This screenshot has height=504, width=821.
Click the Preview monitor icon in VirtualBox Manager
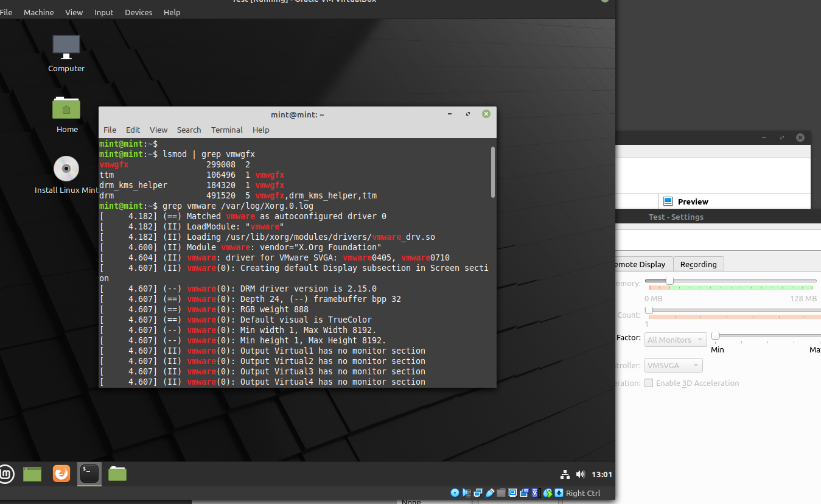668,201
